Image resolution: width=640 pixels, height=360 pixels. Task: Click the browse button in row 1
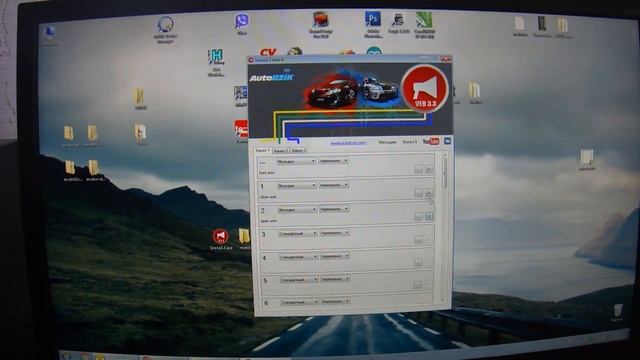tap(419, 193)
